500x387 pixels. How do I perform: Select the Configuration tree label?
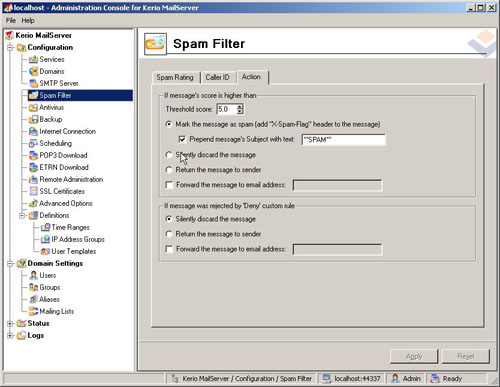50,47
